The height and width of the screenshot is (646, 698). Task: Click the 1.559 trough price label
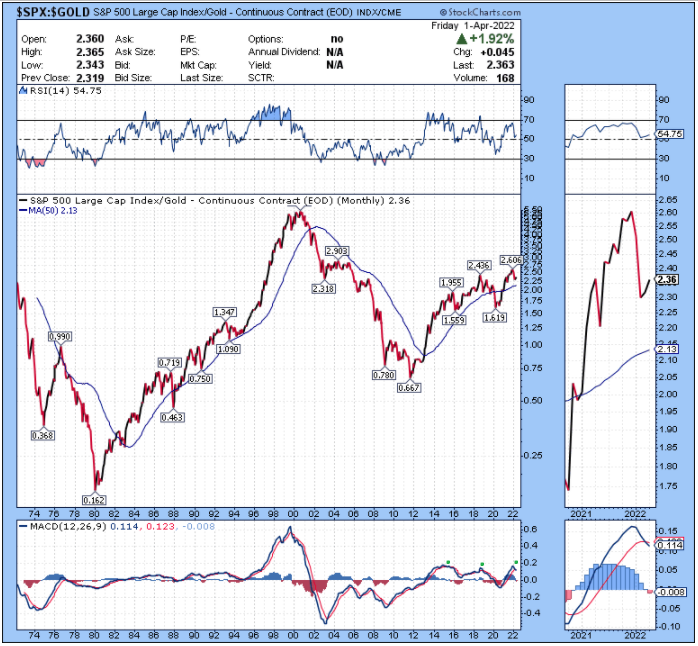tap(454, 320)
